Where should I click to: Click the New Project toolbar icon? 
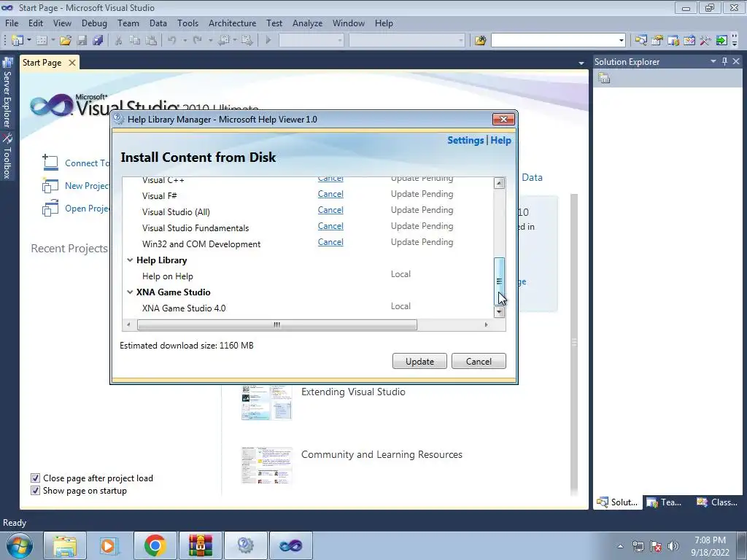[x=18, y=41]
